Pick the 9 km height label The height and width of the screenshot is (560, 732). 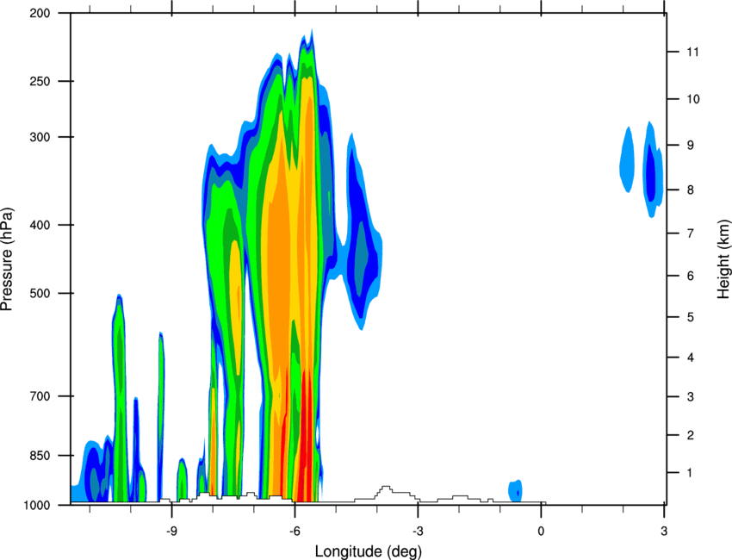691,146
